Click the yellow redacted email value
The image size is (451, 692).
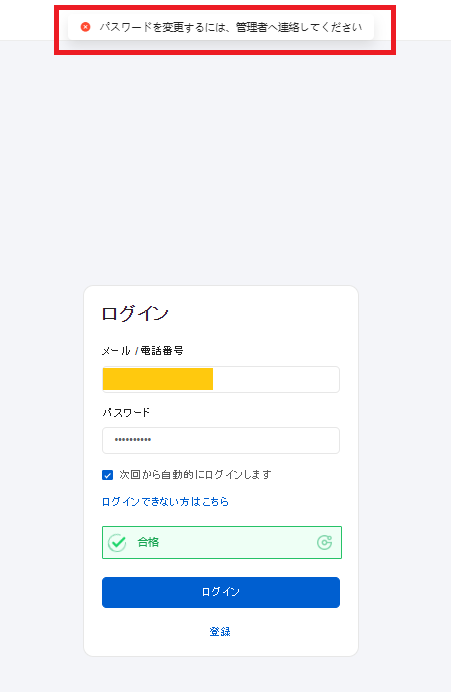pos(158,379)
